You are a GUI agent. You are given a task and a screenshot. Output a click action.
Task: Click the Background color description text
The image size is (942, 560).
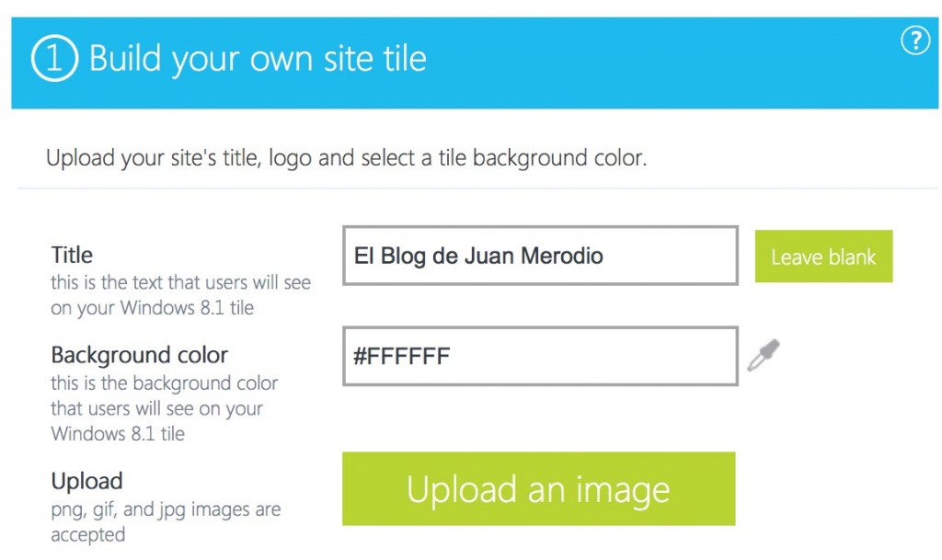tap(164, 408)
